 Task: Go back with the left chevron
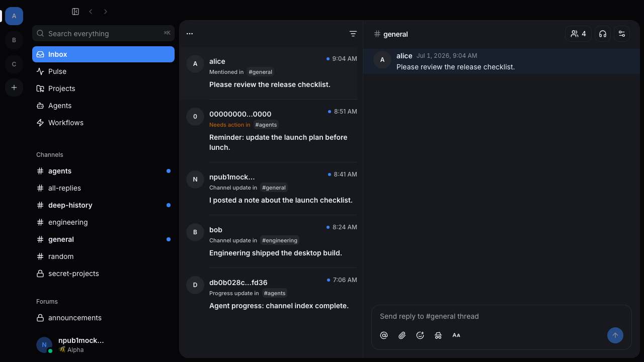(91, 12)
